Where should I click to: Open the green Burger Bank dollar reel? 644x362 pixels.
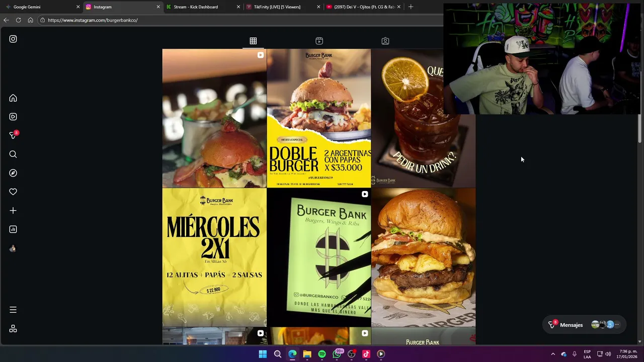click(x=319, y=257)
